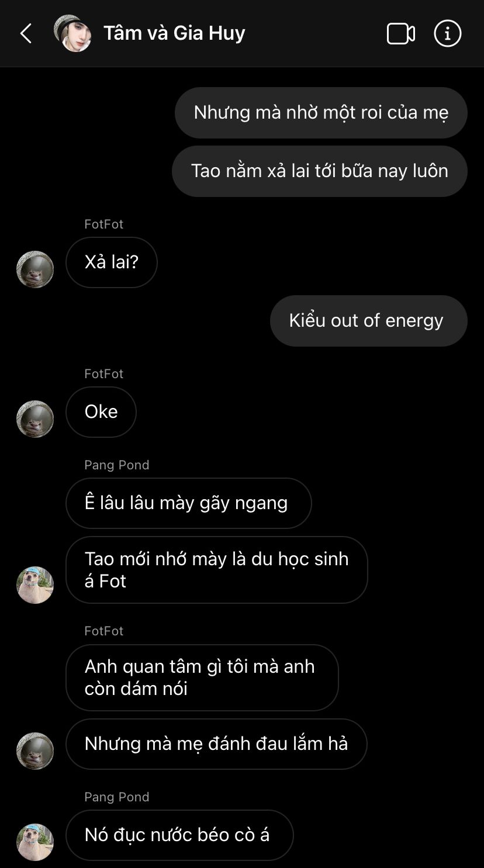Screen dimensions: 484x868
Task: Select the 'Ê lâu lâu mày gãy ngang' message
Action: coord(189,503)
